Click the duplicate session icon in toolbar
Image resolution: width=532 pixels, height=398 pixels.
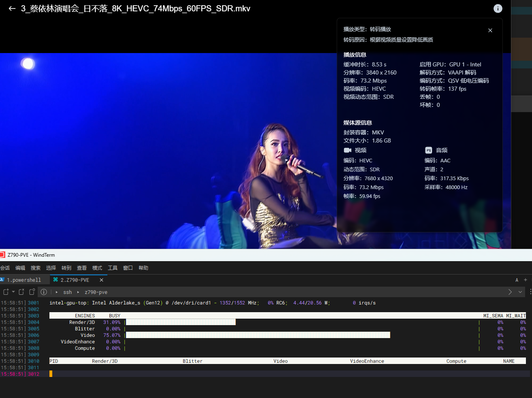click(32, 292)
